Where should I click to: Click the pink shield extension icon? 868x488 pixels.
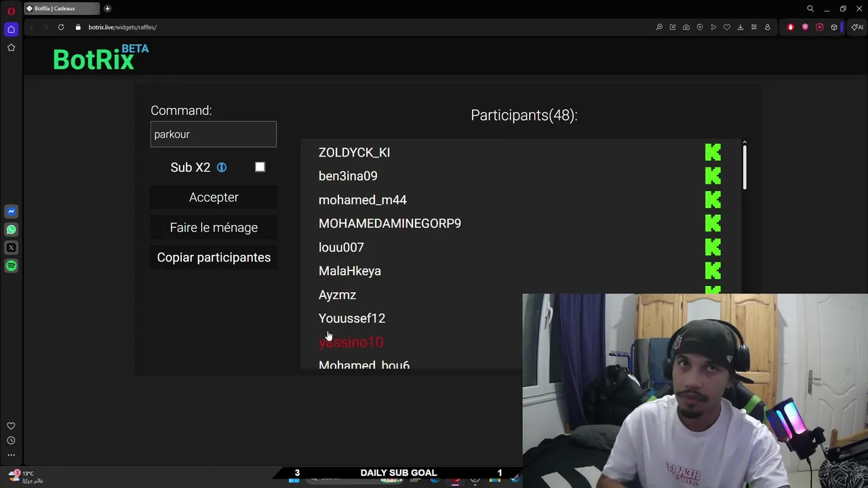point(805,27)
